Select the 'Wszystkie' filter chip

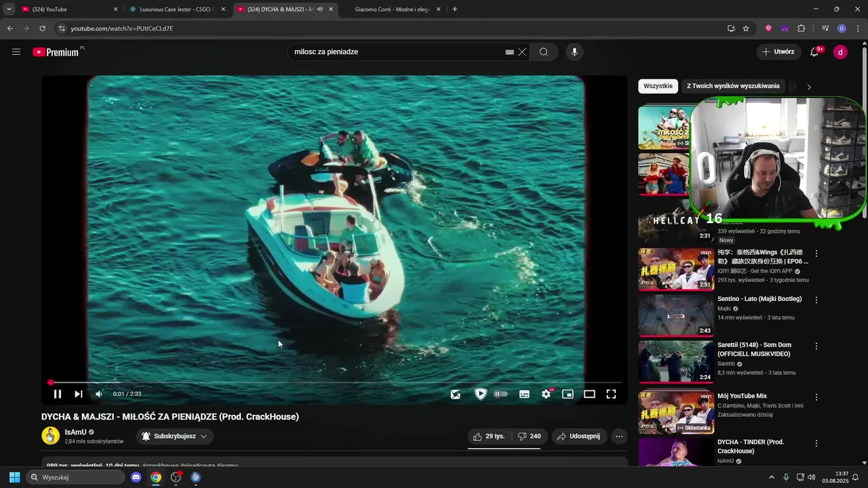658,86
